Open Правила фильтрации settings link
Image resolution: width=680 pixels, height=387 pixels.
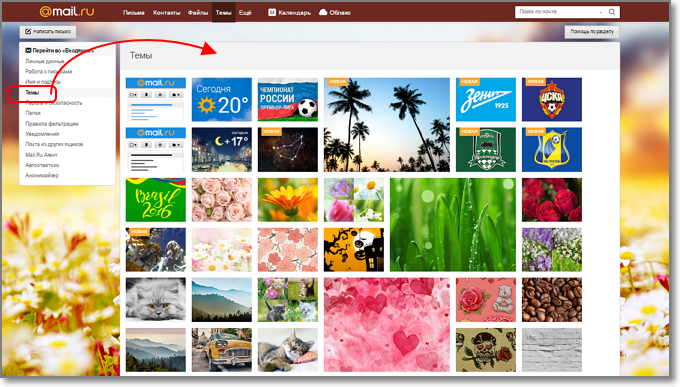point(52,124)
